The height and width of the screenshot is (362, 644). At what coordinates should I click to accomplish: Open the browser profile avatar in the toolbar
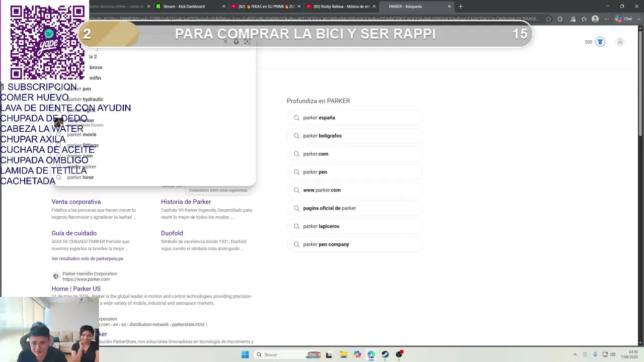tap(595, 19)
